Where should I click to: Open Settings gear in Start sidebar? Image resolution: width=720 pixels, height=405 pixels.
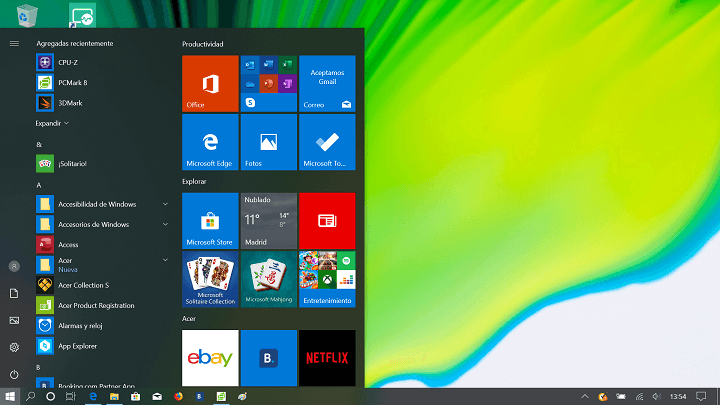coord(14,347)
